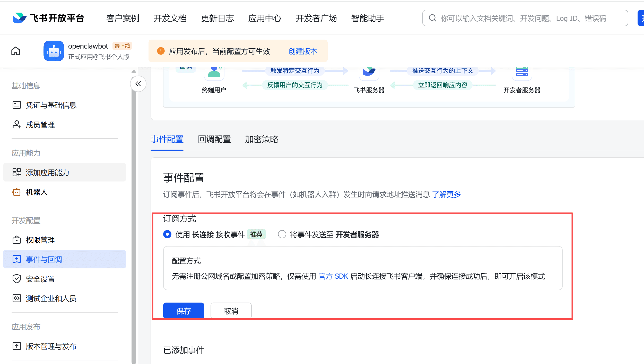Open the 官方 SDK link

click(x=333, y=276)
